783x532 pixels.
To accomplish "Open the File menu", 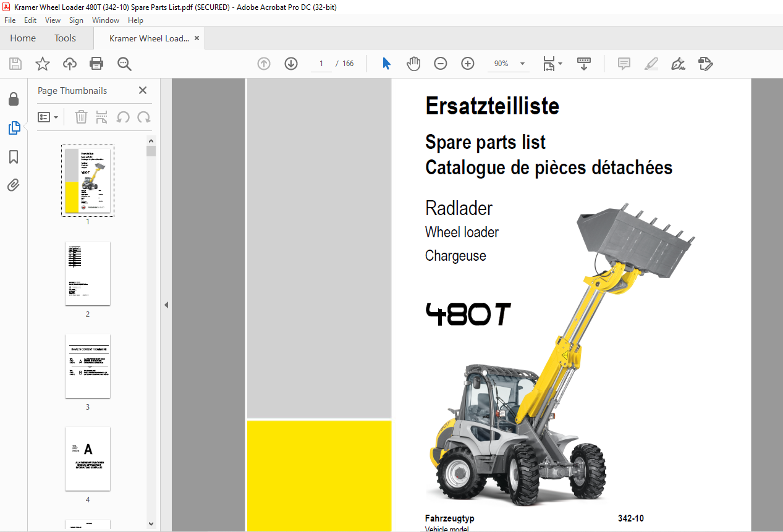I will (10, 20).
